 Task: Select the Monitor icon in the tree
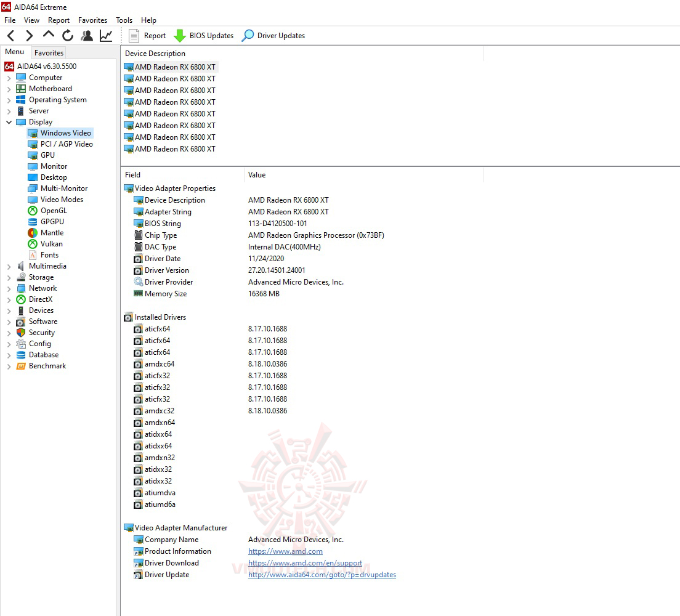[x=33, y=166]
